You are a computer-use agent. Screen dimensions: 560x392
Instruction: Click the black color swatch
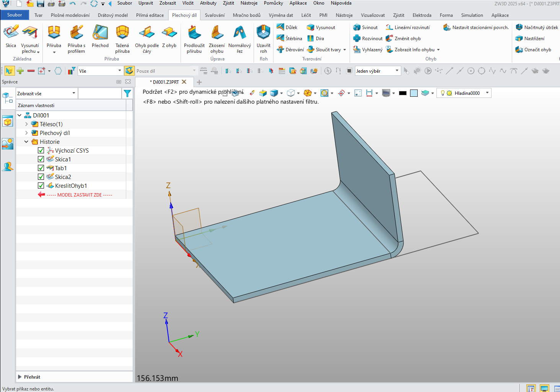pyautogui.click(x=403, y=93)
